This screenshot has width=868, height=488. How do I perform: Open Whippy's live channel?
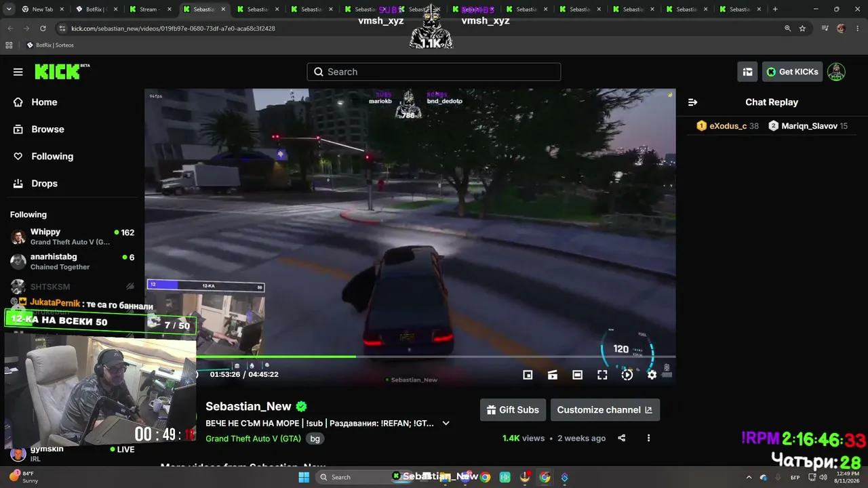(72, 237)
